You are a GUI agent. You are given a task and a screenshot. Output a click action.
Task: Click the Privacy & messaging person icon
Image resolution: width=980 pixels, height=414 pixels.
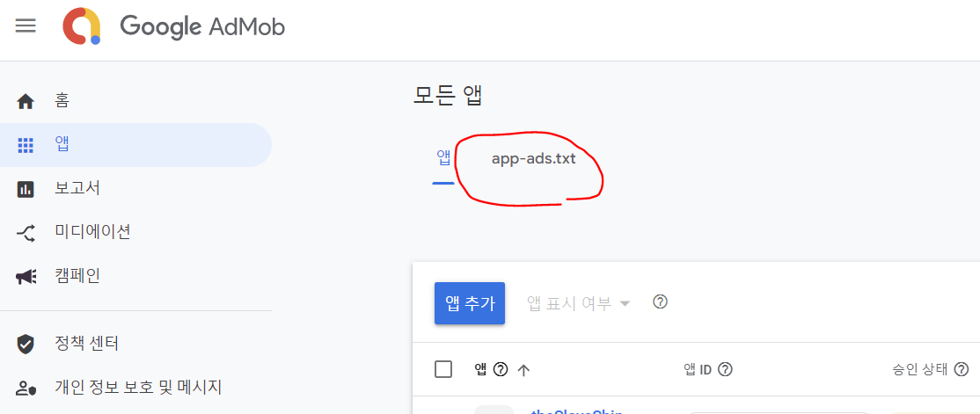[x=26, y=388]
